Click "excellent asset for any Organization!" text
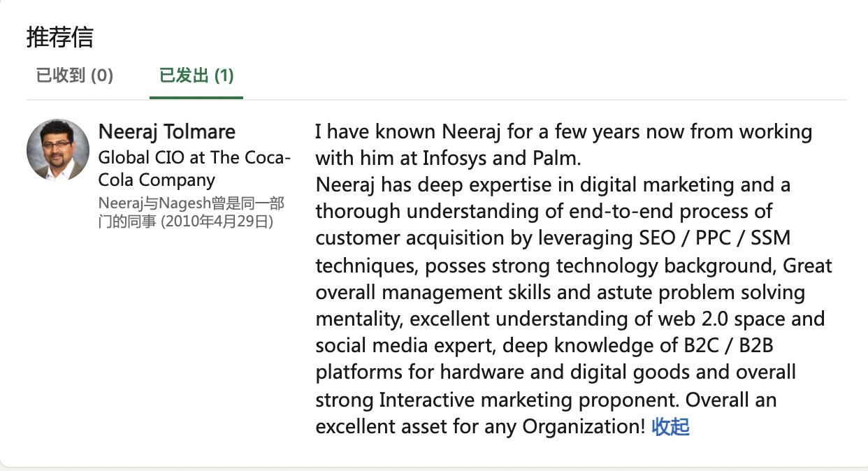Viewport: 868px width, 471px height. tap(480, 426)
